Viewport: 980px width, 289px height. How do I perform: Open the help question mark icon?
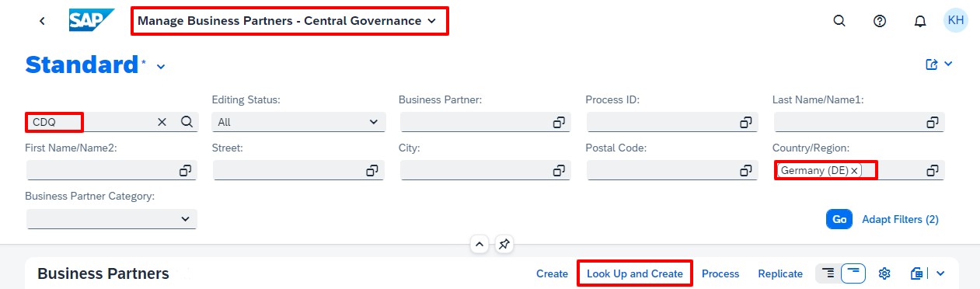point(880,21)
